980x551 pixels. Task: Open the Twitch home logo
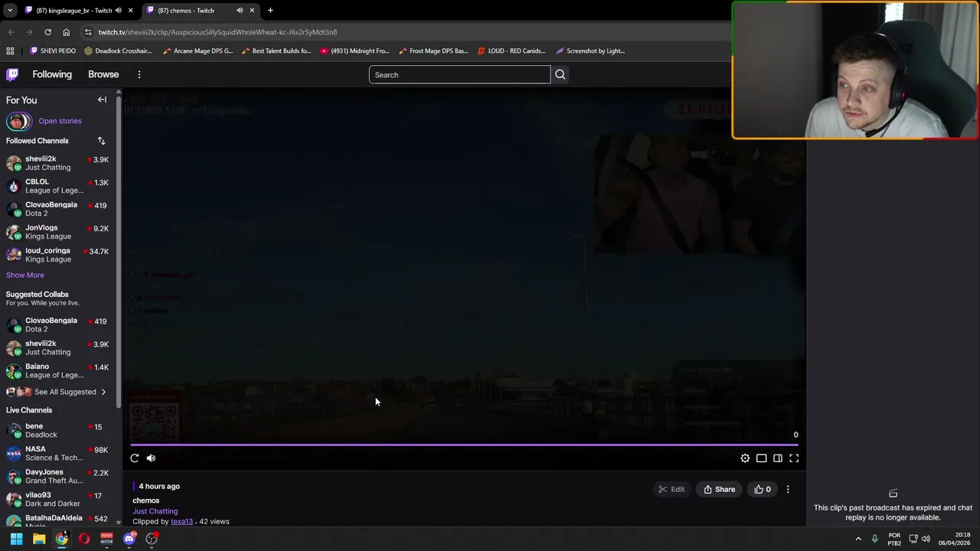point(12,74)
